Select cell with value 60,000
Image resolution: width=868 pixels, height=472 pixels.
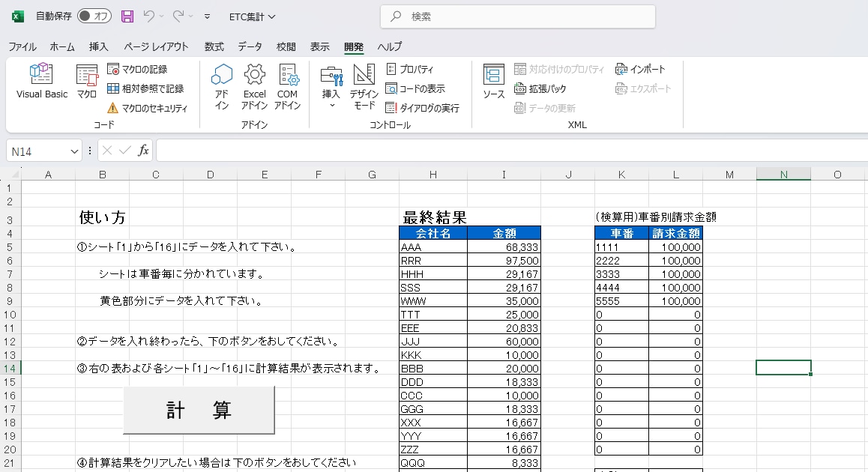(x=504, y=342)
